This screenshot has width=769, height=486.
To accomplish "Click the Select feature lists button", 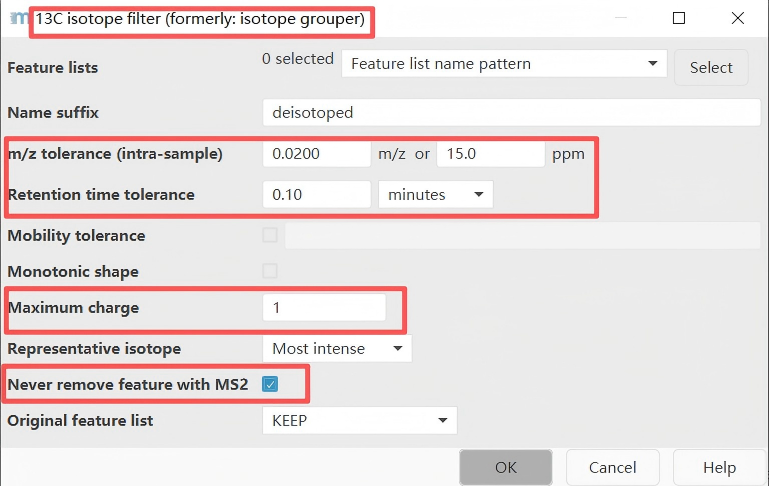I will point(711,67).
